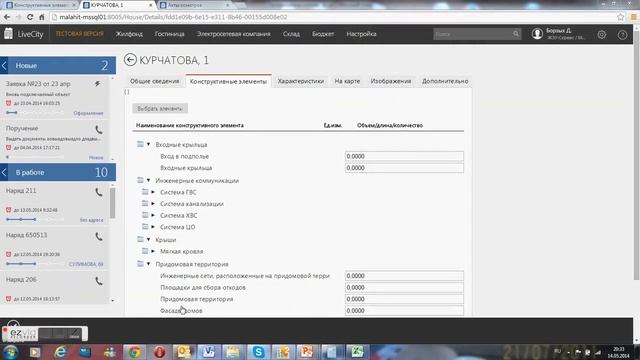
Task: Click the phone icon on Поручение
Action: tap(99, 130)
